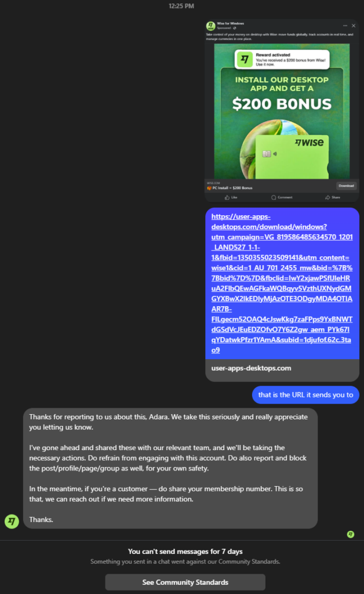Viewport: 364px width, 594px height.
Task: Open the $200 BONUS ad image thumbnail
Action: (x=282, y=111)
